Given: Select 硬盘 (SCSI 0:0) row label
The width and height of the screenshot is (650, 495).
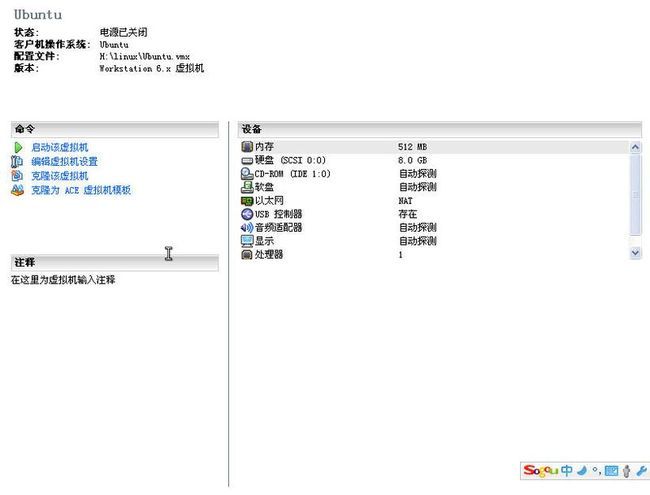Looking at the screenshot, I should [x=291, y=160].
